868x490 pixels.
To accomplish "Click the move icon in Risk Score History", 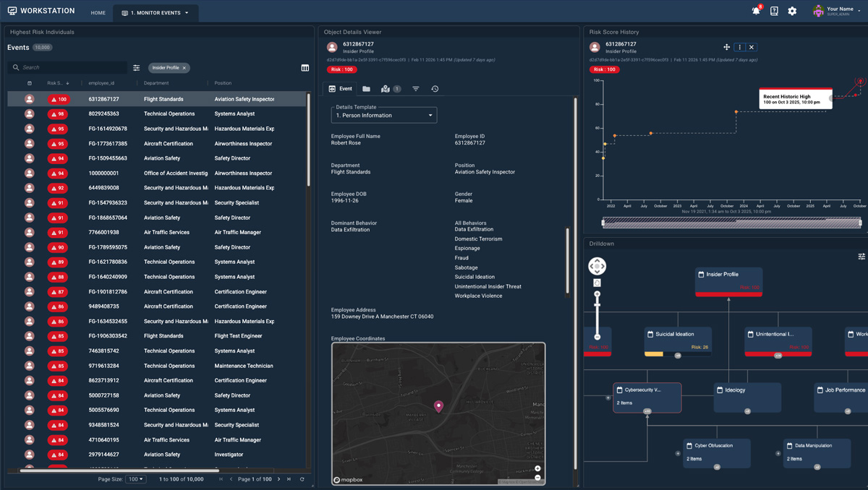I will pos(726,47).
